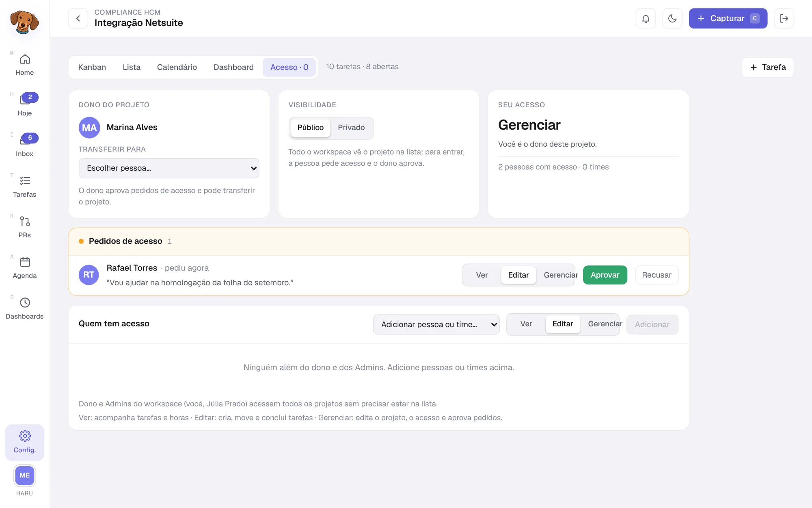Choose Ver level for Rafael's request
The height and width of the screenshot is (508, 812).
[x=482, y=275]
